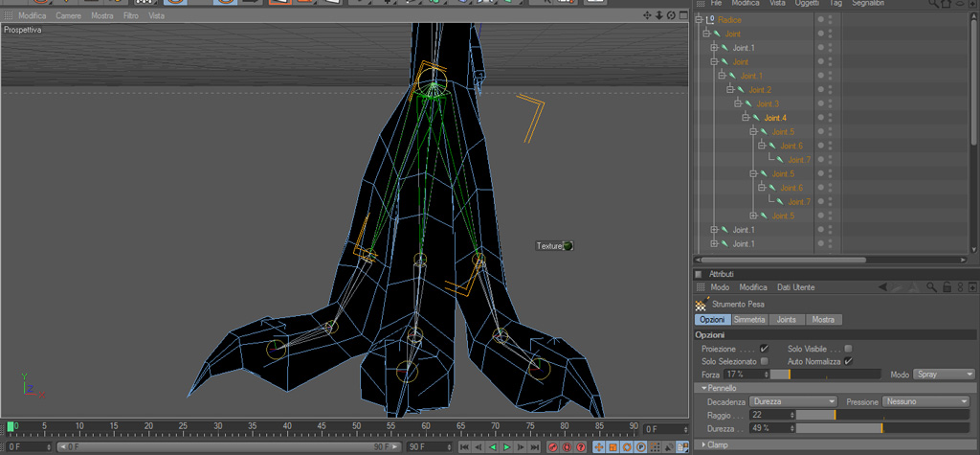Click the play forward button in timeline
Viewport: 980px width, 455px height.
506,447
